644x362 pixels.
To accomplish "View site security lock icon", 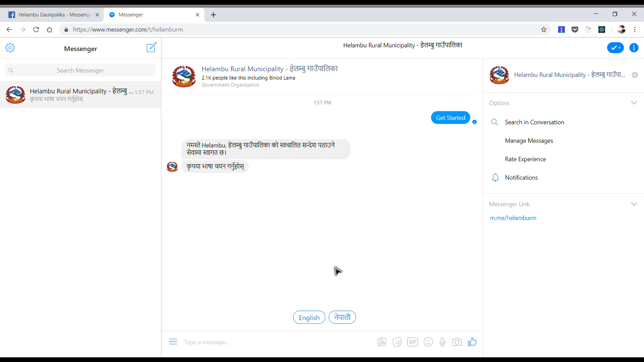I will pyautogui.click(x=66, y=29).
